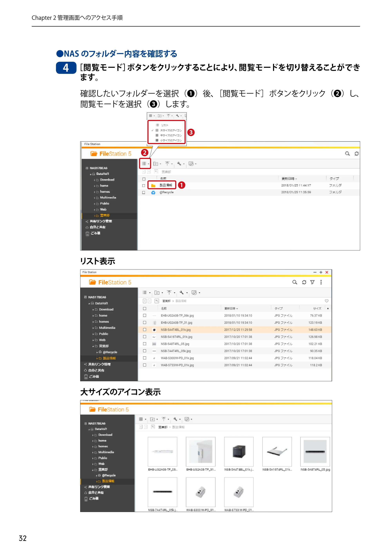The height and width of the screenshot is (554, 392).
Task: Click the 営業部 breadcrumb link in the list-view window
Action: 166,301
